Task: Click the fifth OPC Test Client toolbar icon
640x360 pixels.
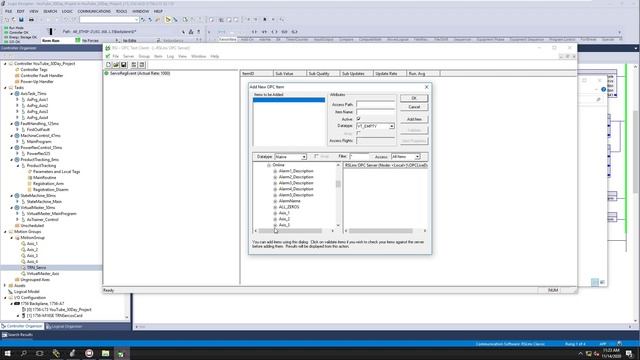Action: [142, 65]
